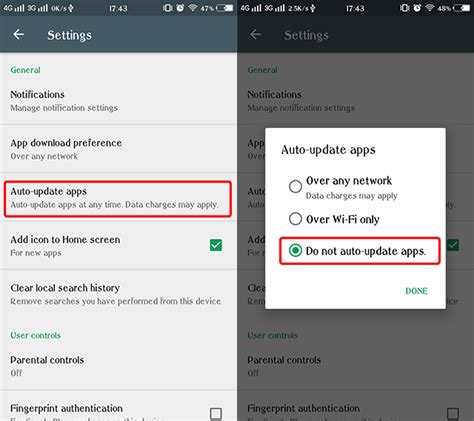Open Auto-update apps setting on left screen
This screenshot has height=421, width=474.
[x=118, y=199]
